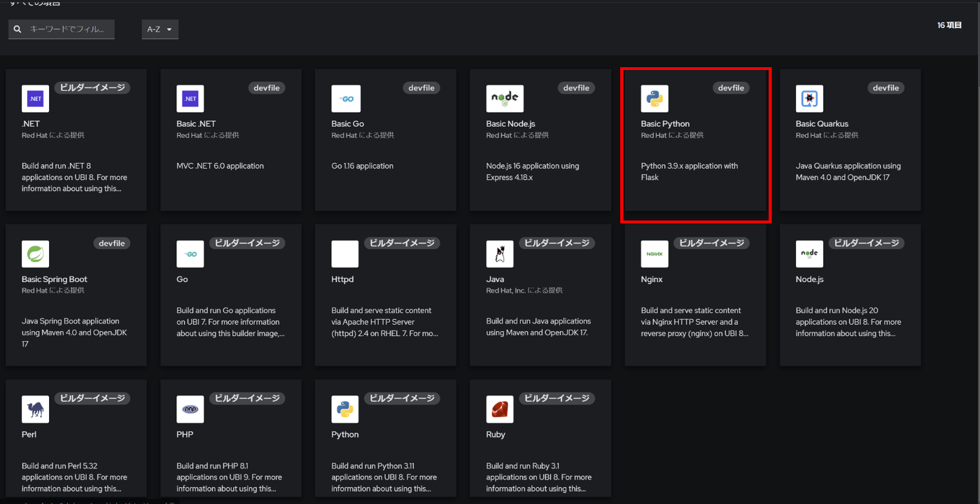Select the Nginx card title

pos(652,279)
